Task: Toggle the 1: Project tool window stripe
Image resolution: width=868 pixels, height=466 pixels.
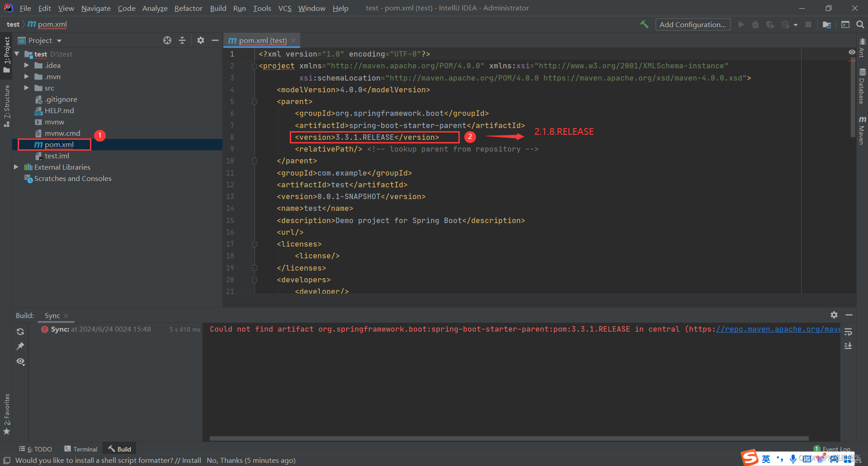Action: [6, 55]
